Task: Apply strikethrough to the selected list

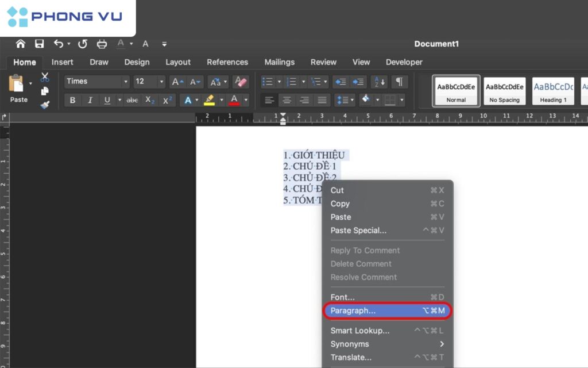Action: pos(131,100)
